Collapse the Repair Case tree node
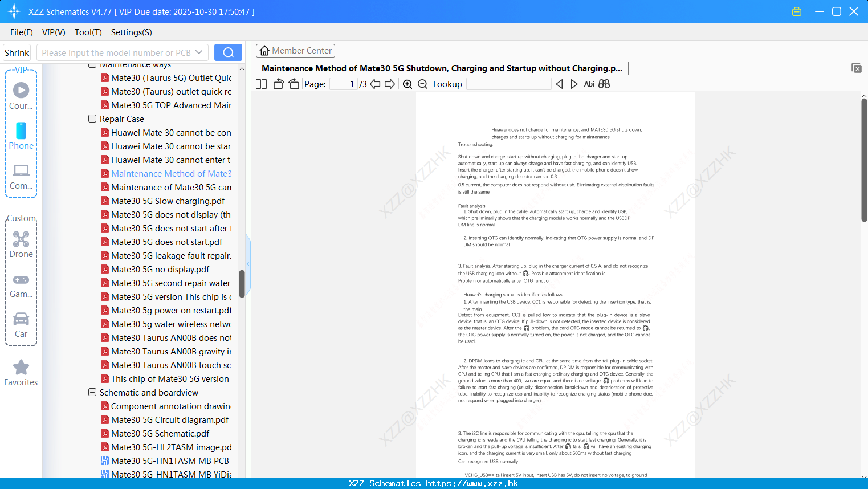This screenshot has width=868, height=489. 92,119
